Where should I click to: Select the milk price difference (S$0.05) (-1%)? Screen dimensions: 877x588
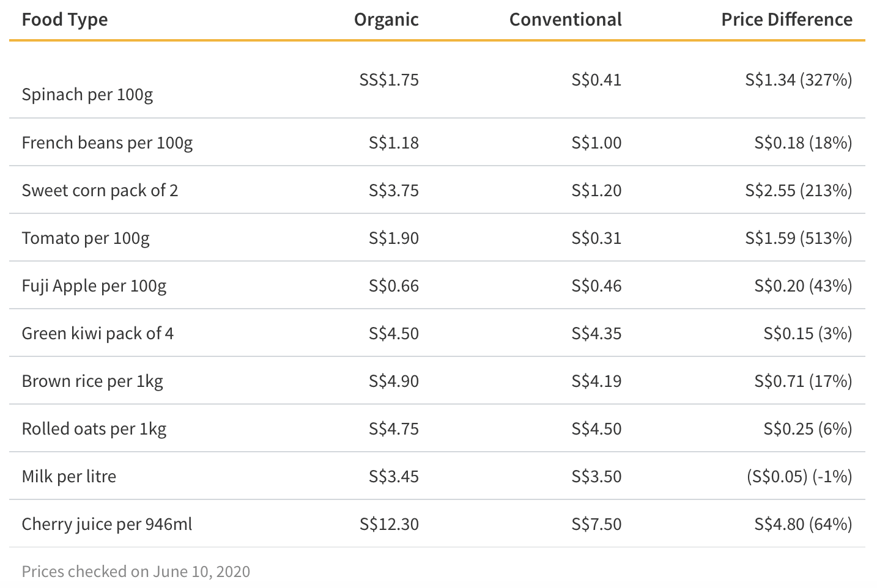pyautogui.click(x=799, y=476)
